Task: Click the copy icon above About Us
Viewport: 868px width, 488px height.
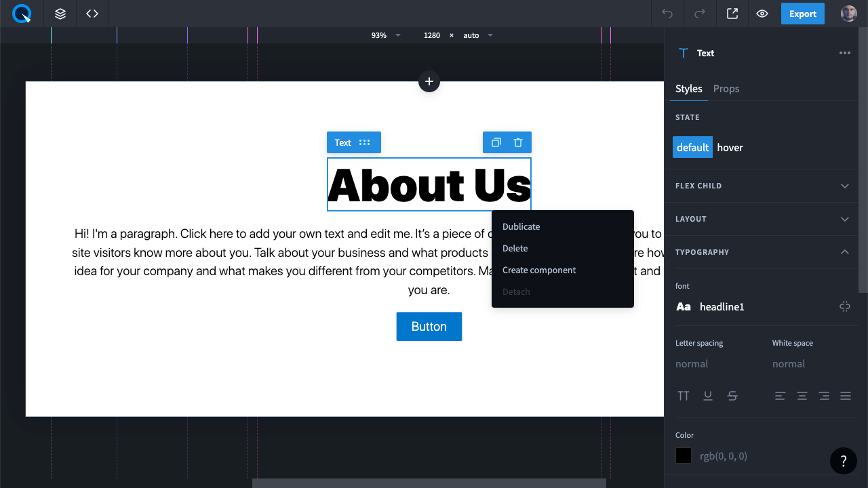Action: 496,142
